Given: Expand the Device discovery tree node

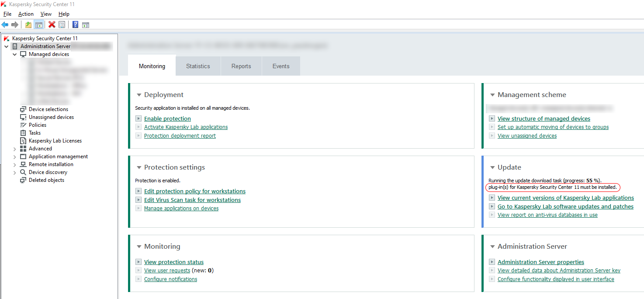Looking at the screenshot, I should coord(15,172).
